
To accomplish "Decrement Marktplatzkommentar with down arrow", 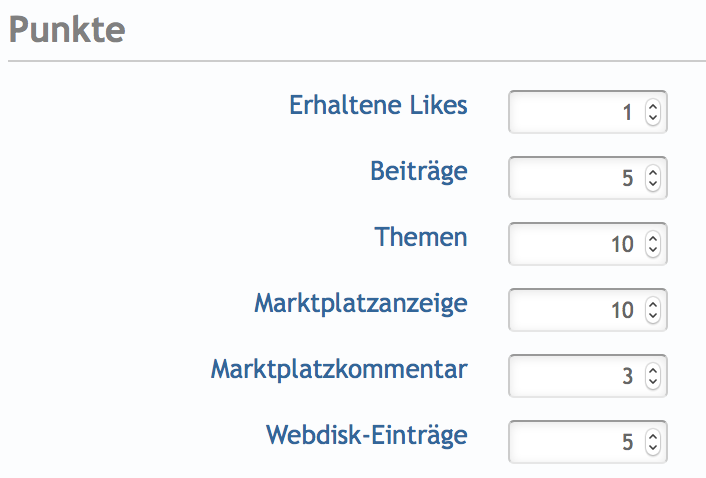I will [x=653, y=382].
